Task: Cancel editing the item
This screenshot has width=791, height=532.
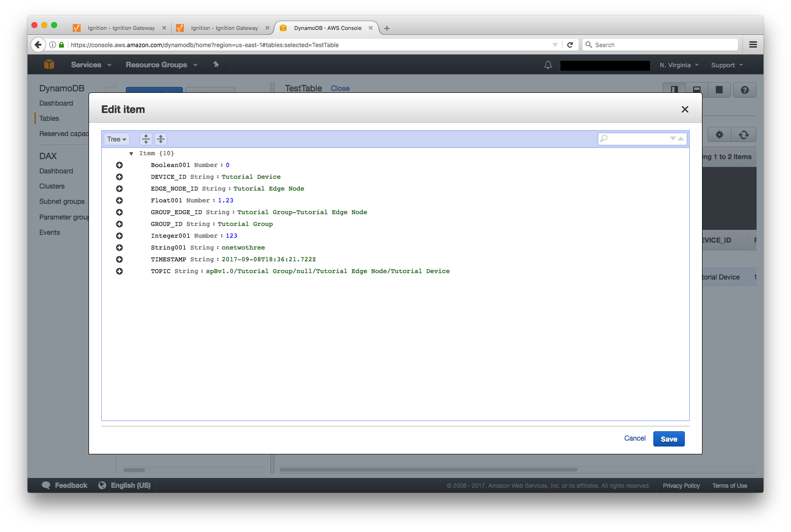Action: (635, 438)
